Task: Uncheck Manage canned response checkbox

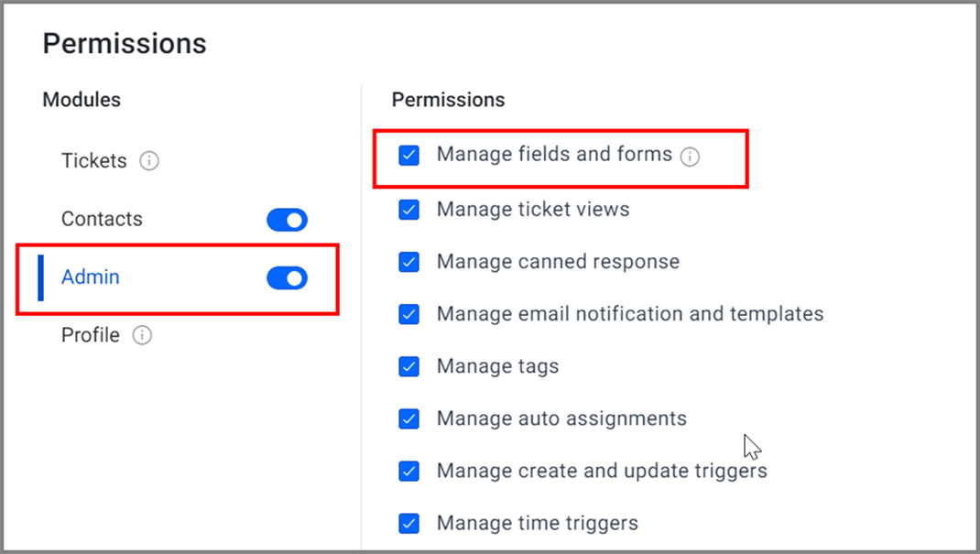Action: pos(409,262)
